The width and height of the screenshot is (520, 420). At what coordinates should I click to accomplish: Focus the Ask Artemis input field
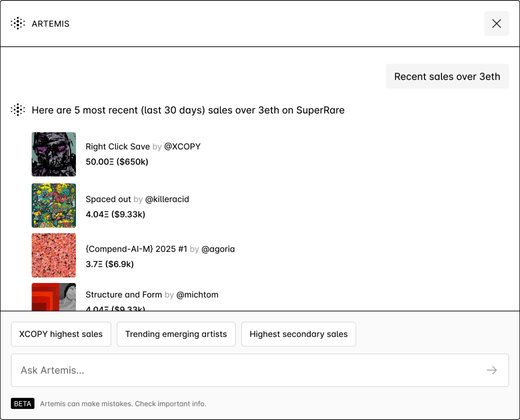pos(260,370)
